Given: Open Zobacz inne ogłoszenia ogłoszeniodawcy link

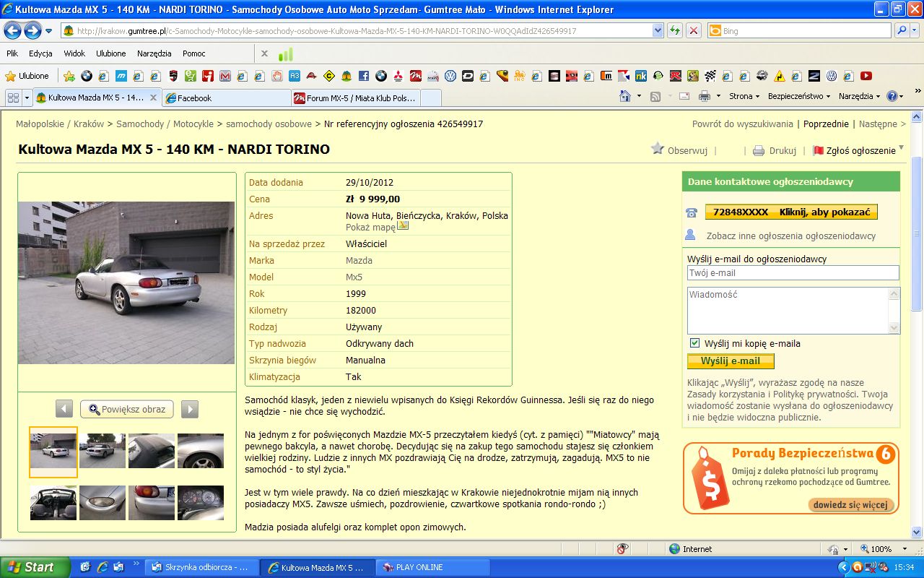Looking at the screenshot, I should (790, 236).
